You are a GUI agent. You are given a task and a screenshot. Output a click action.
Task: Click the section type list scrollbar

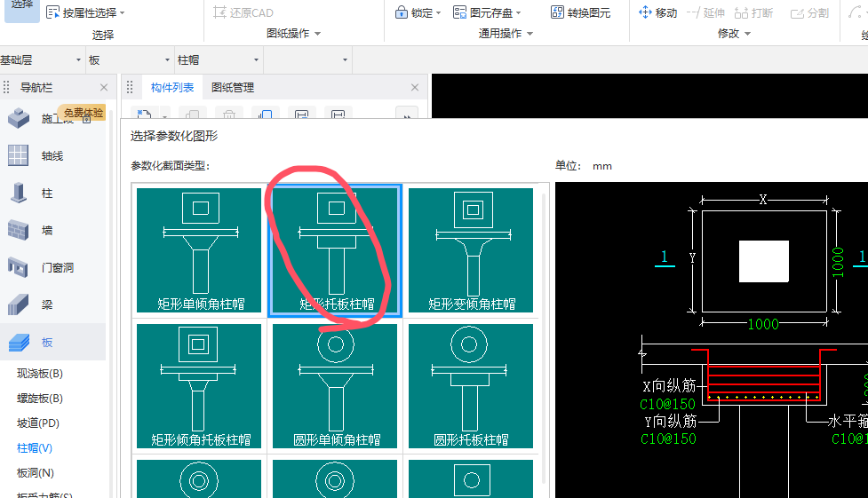click(544, 337)
